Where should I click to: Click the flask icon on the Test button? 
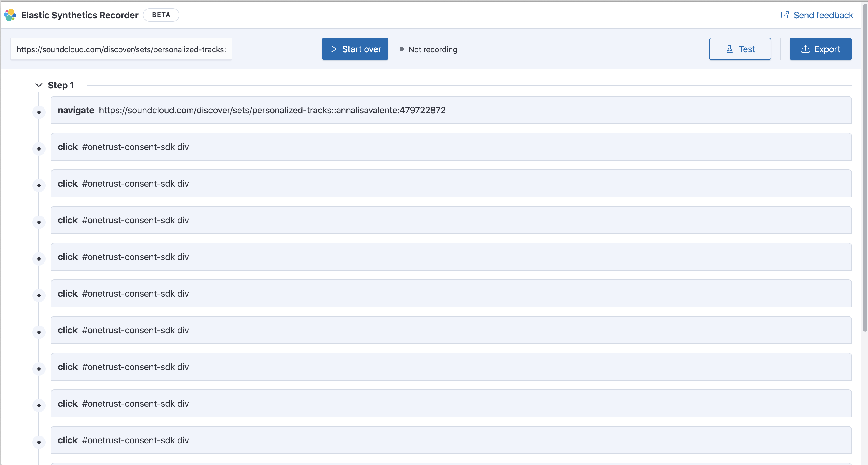pos(730,49)
